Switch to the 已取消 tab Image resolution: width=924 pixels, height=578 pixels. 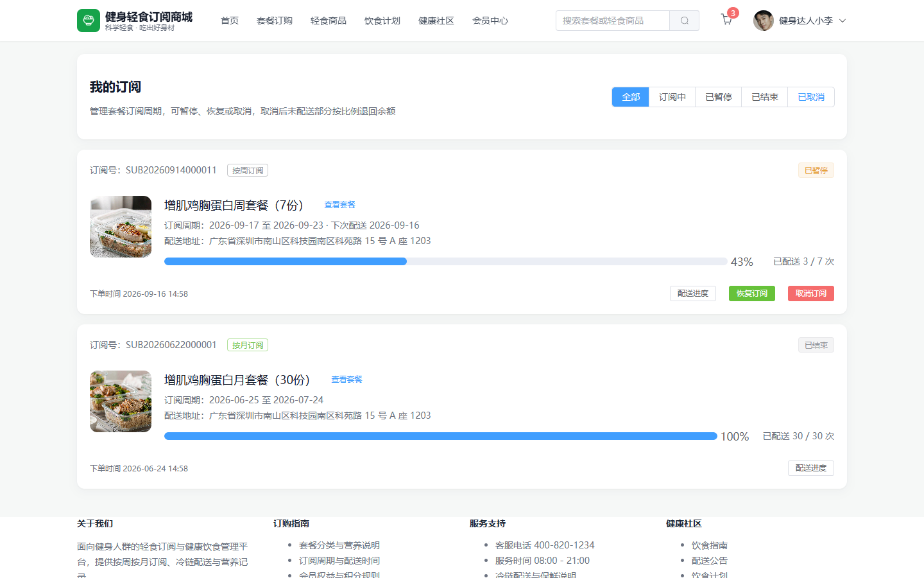[x=811, y=97]
